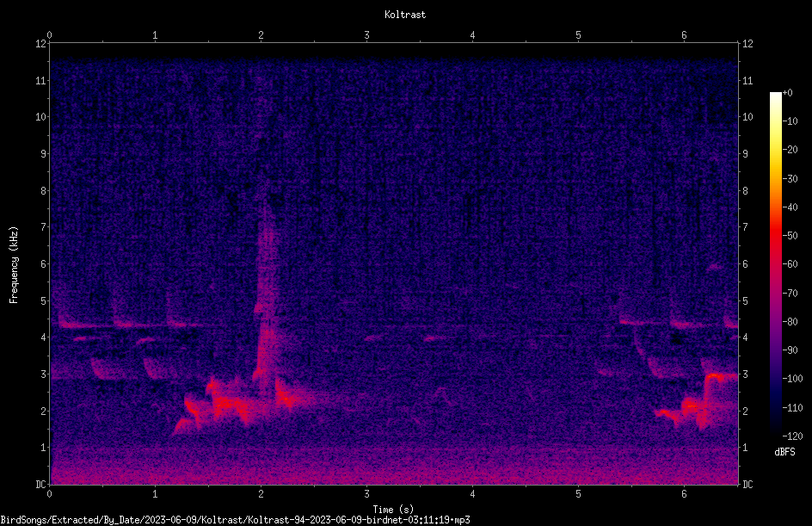Click the "-30" colorbar label

[x=790, y=179]
